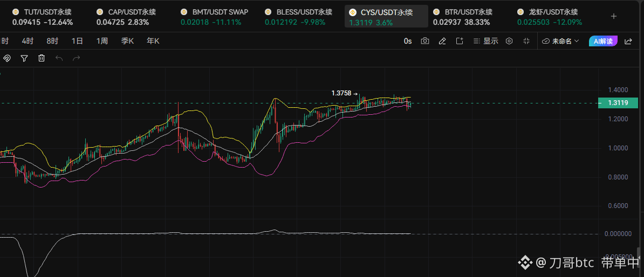Click the redo arrow
Viewport: 644px width, 277px height.
click(x=77, y=58)
